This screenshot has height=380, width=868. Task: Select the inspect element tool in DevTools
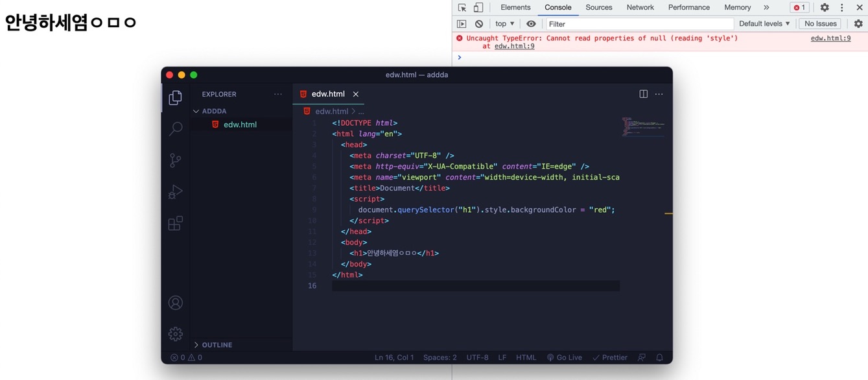pyautogui.click(x=462, y=6)
